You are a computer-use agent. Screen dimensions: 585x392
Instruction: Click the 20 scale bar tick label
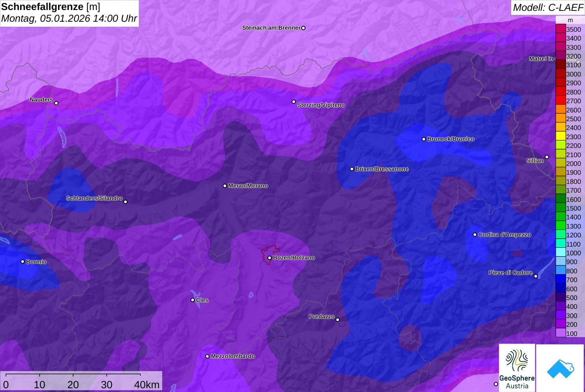[x=73, y=384]
